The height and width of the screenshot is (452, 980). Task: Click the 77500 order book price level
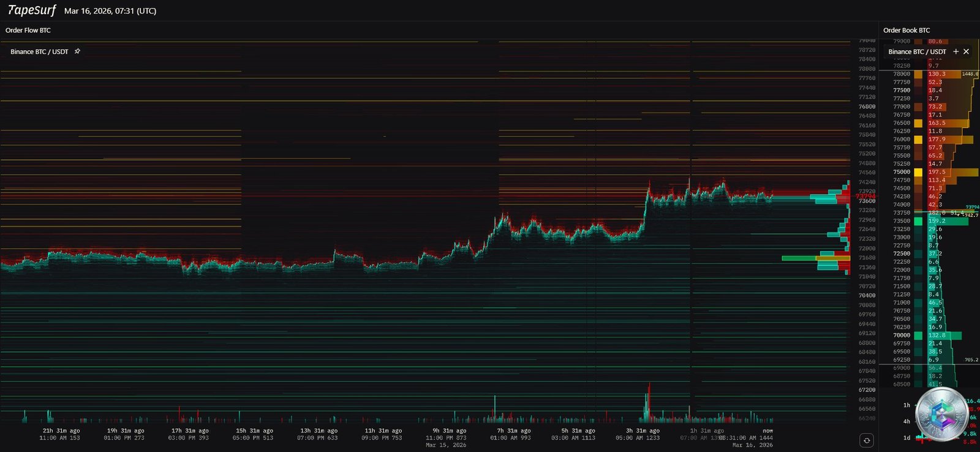[902, 90]
